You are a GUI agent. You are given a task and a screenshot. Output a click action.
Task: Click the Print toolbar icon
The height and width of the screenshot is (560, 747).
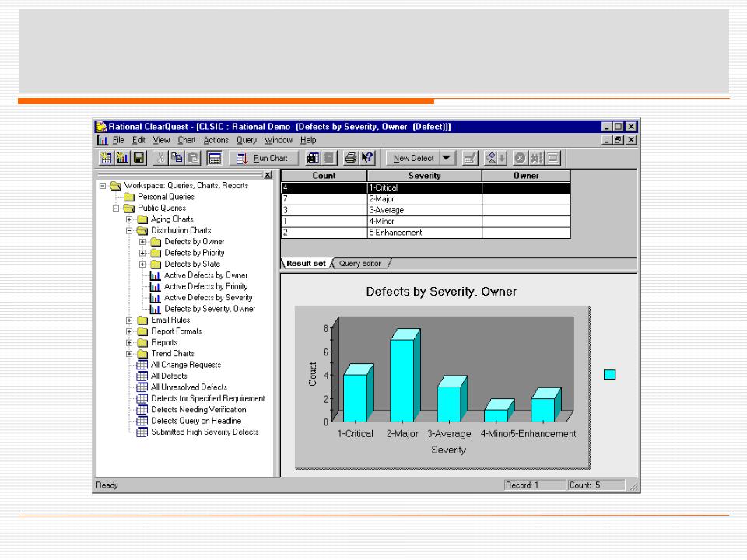351,158
